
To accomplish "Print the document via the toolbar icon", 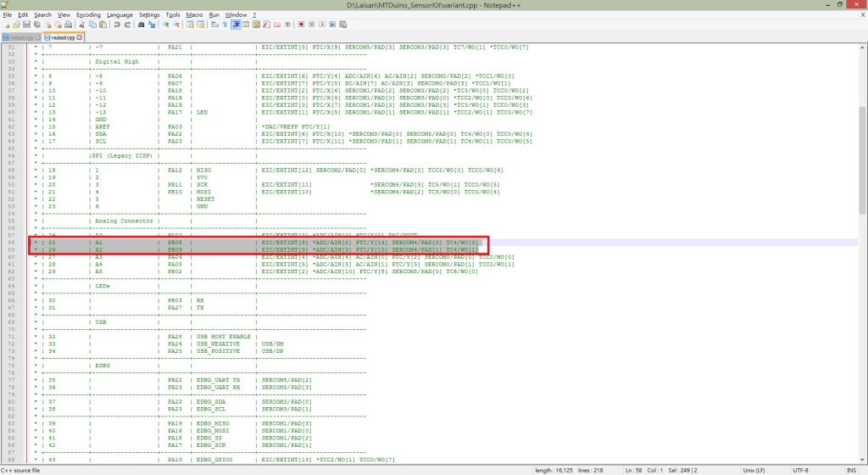I will (x=68, y=25).
